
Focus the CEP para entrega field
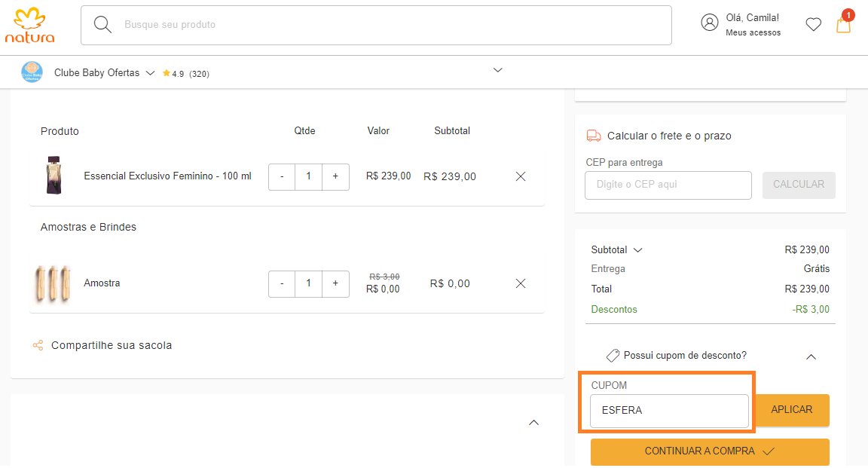tap(668, 185)
